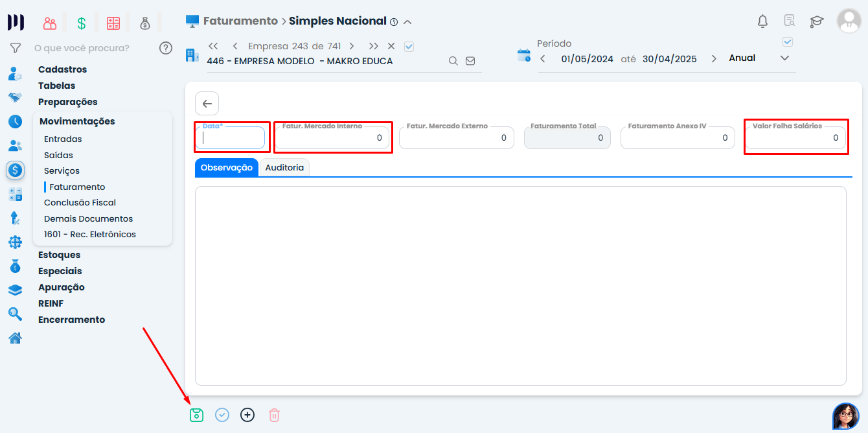Expand the Tabelas menu
The width and height of the screenshot is (868, 433).
click(x=56, y=86)
